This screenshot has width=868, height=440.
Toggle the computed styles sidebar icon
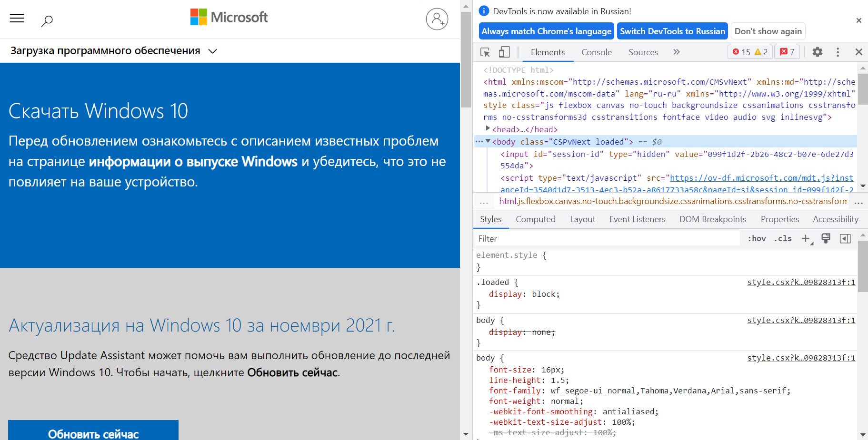point(845,239)
